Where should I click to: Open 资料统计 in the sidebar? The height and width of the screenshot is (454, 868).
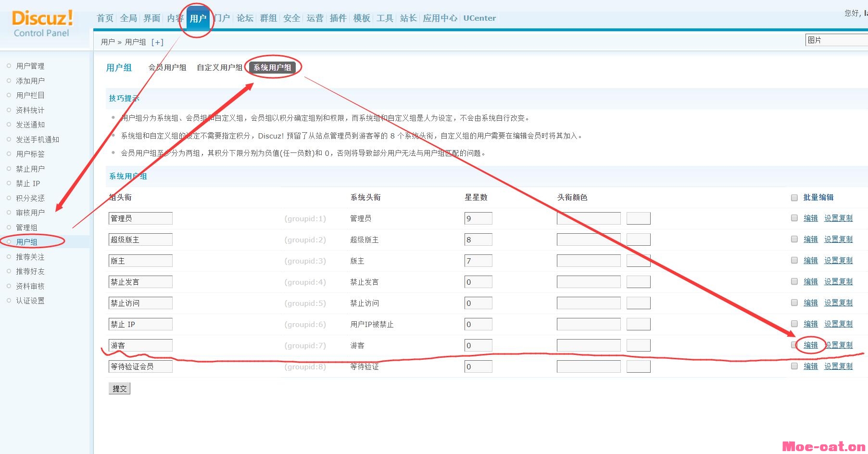[x=30, y=110]
